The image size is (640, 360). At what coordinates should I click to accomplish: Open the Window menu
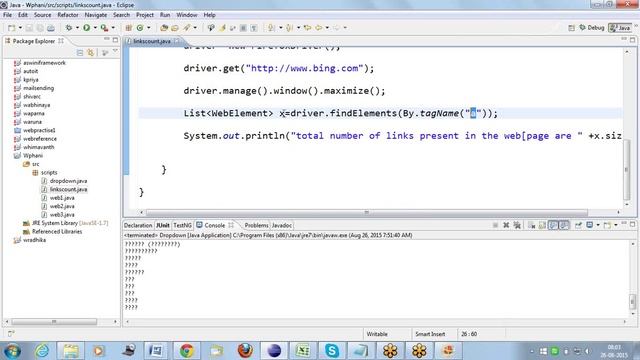(187, 15)
